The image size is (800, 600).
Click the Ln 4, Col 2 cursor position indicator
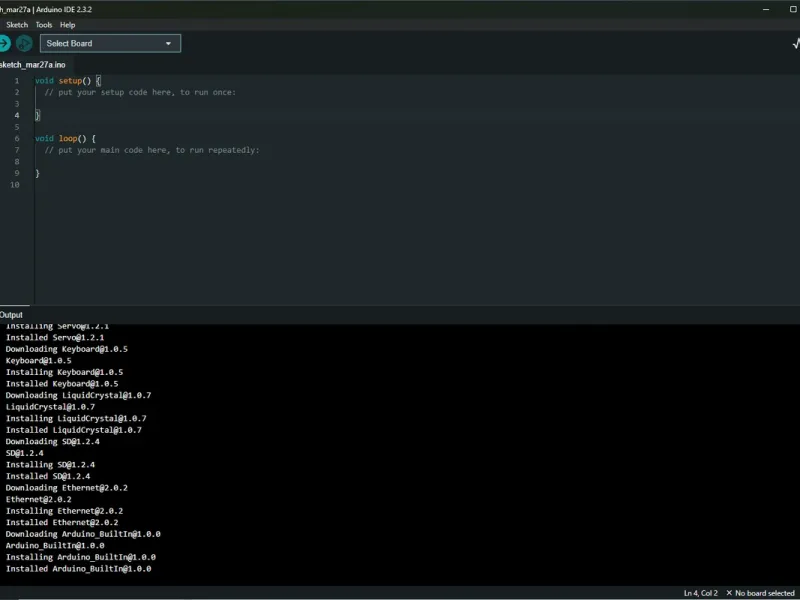[701, 593]
